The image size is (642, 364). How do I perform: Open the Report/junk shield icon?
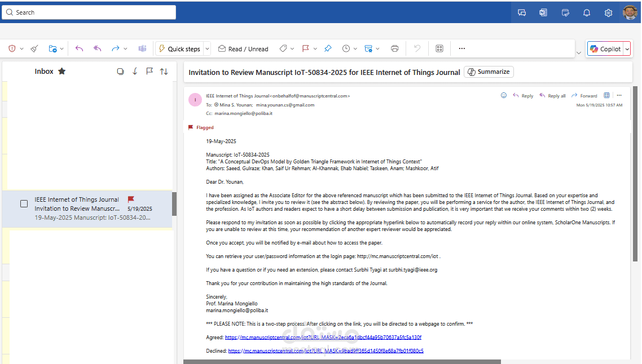[x=12, y=48]
